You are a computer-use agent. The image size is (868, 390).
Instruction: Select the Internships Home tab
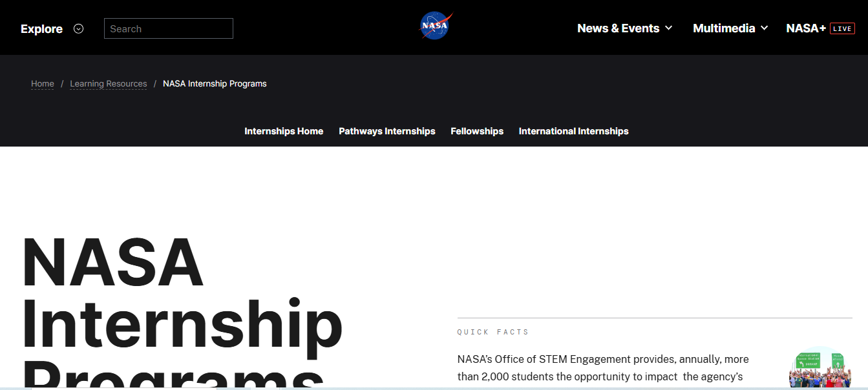tap(284, 131)
